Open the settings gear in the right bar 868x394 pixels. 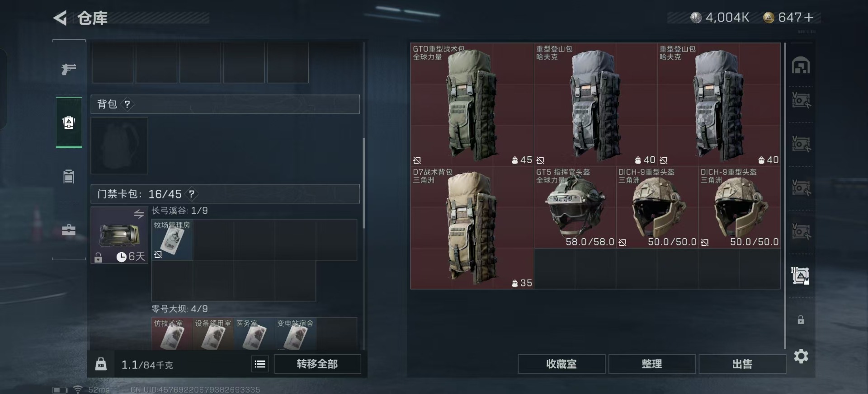click(x=801, y=356)
